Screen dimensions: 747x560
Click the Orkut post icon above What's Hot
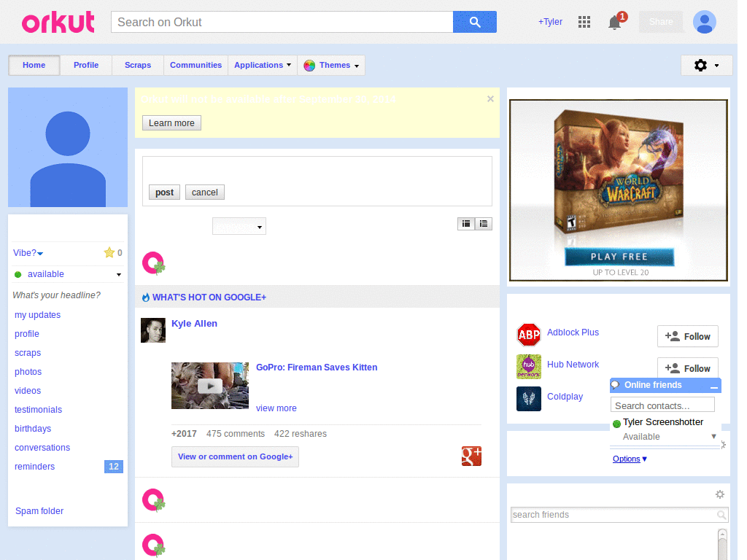pos(153,263)
